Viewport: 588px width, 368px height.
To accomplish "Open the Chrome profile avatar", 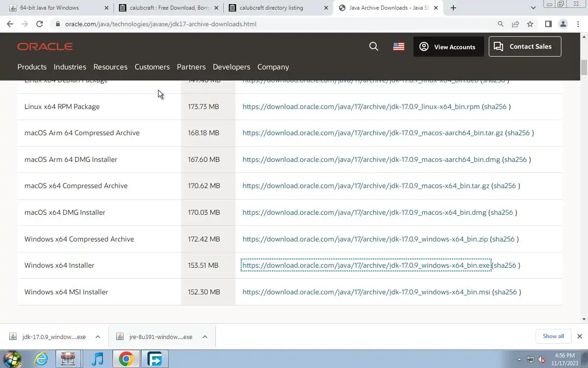I will tap(563, 24).
